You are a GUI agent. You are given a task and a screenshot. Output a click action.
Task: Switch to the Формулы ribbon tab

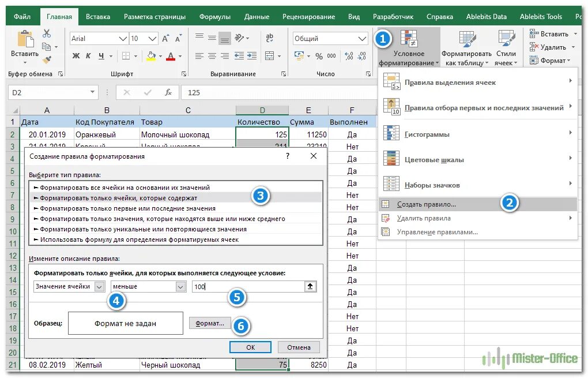(x=215, y=17)
